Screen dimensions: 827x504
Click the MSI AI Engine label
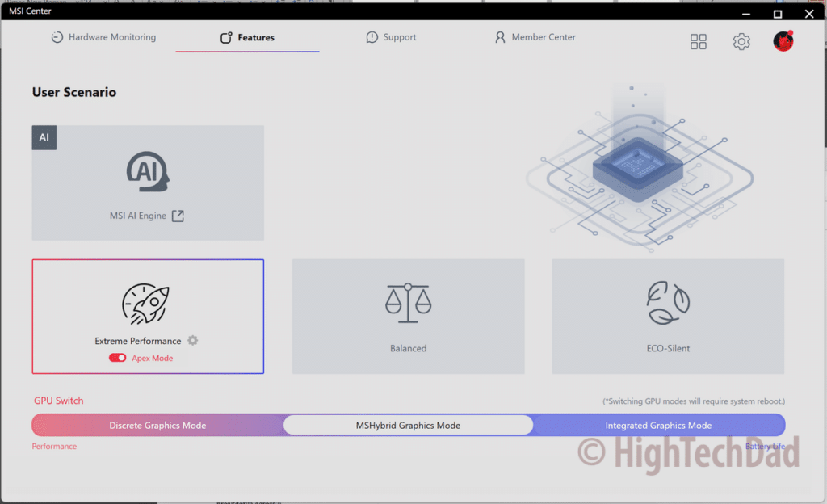137,216
